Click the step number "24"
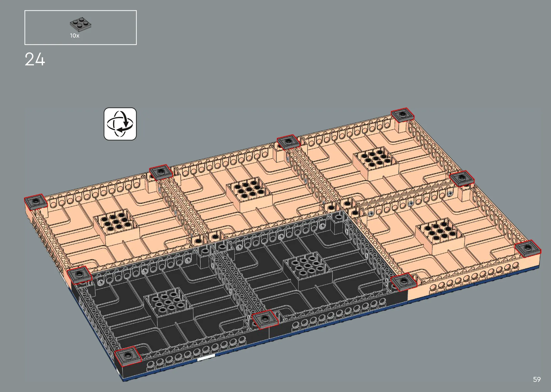The image size is (551, 392). (35, 59)
